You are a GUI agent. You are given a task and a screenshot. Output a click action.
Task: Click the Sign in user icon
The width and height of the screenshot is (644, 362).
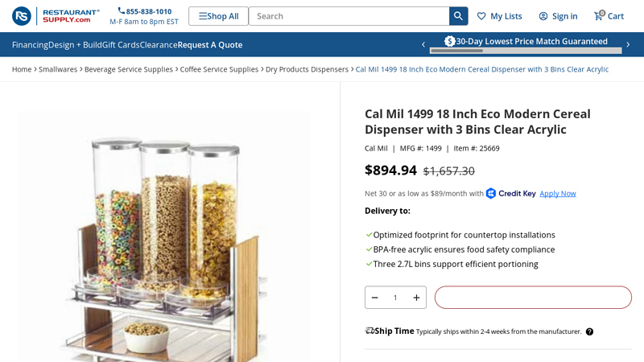543,16
